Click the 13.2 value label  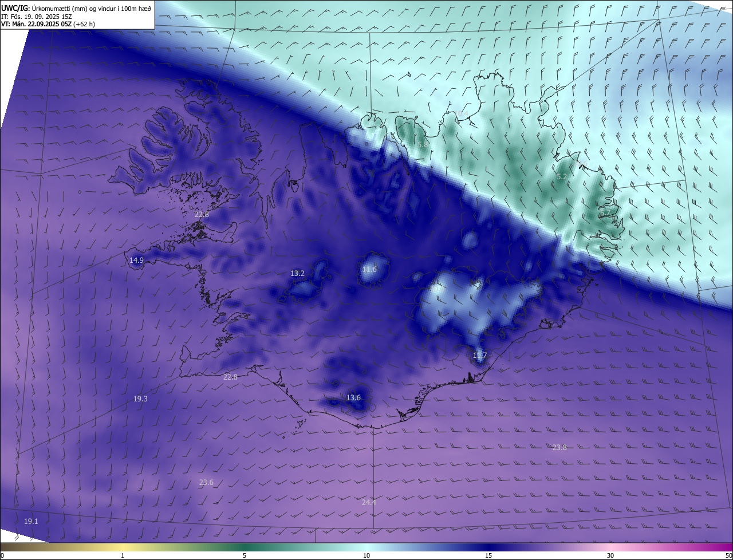pyautogui.click(x=297, y=274)
